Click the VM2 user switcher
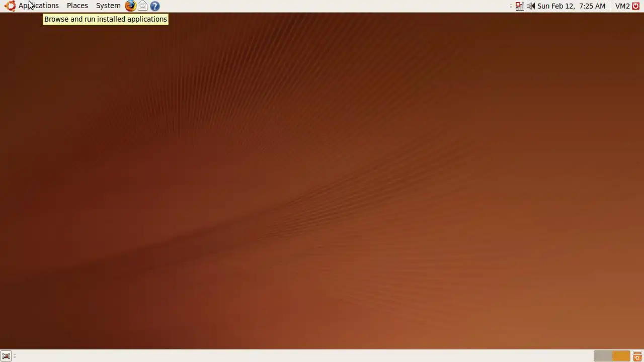This screenshot has width=644, height=362. coord(622,6)
